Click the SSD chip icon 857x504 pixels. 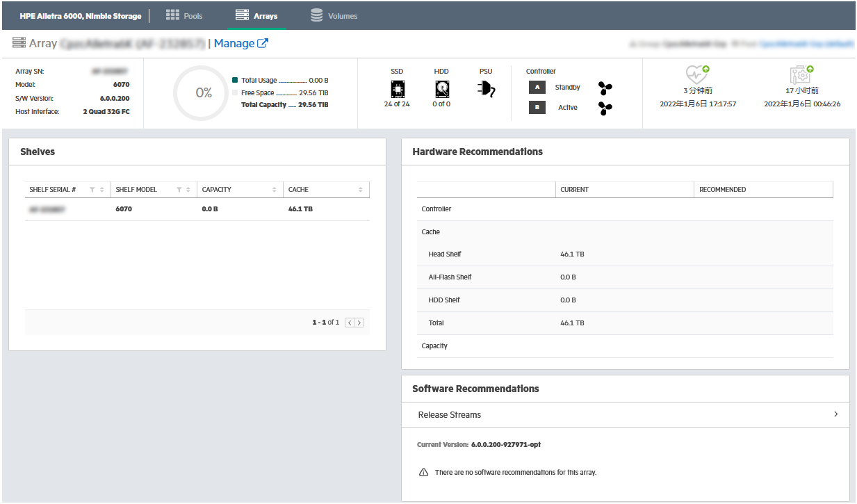pos(397,89)
